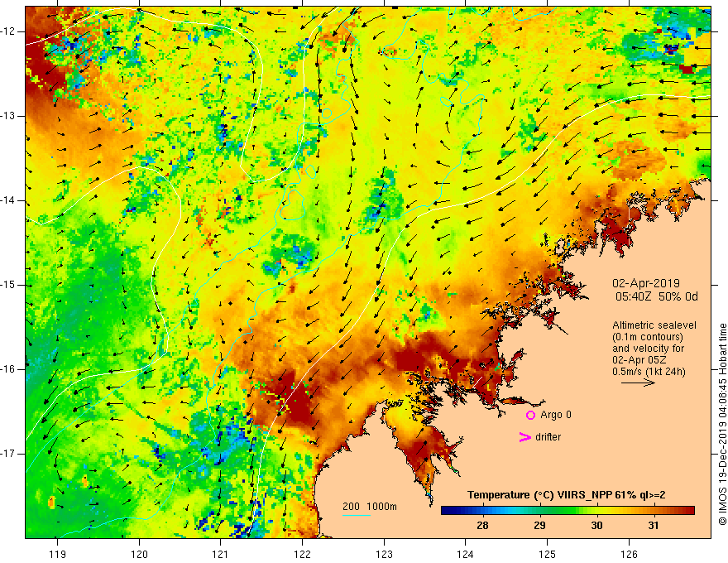Click the 0.5m/s velocity scale arrow

point(638,383)
